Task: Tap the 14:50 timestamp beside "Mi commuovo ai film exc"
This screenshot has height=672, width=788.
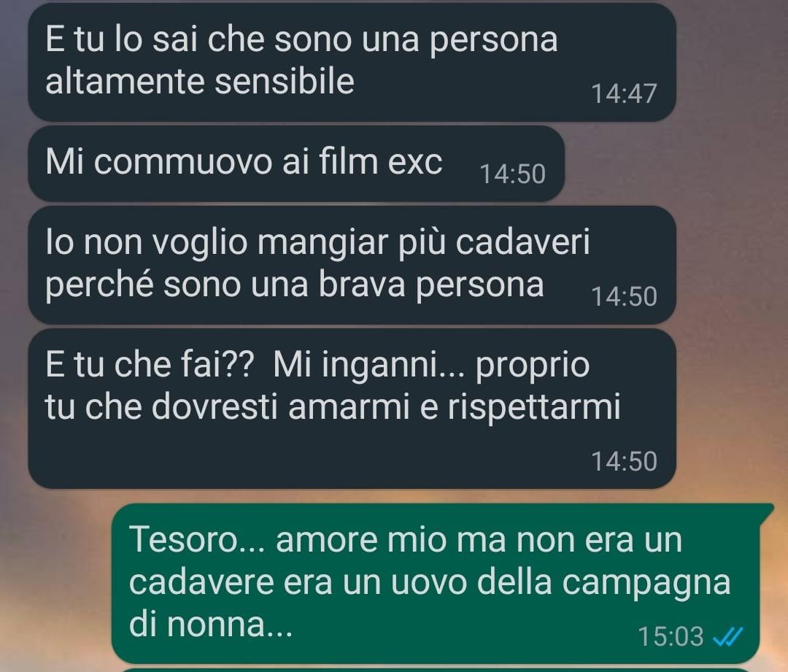Action: [x=513, y=174]
